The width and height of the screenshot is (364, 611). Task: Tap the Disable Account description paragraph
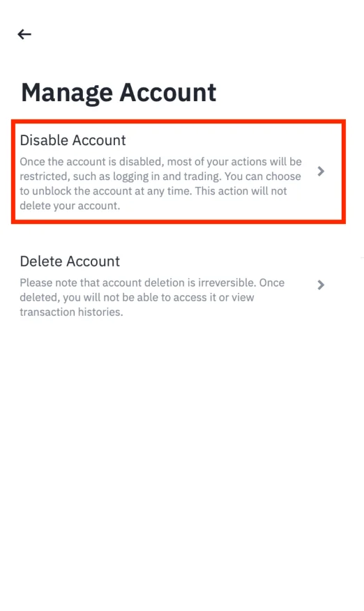tap(161, 183)
